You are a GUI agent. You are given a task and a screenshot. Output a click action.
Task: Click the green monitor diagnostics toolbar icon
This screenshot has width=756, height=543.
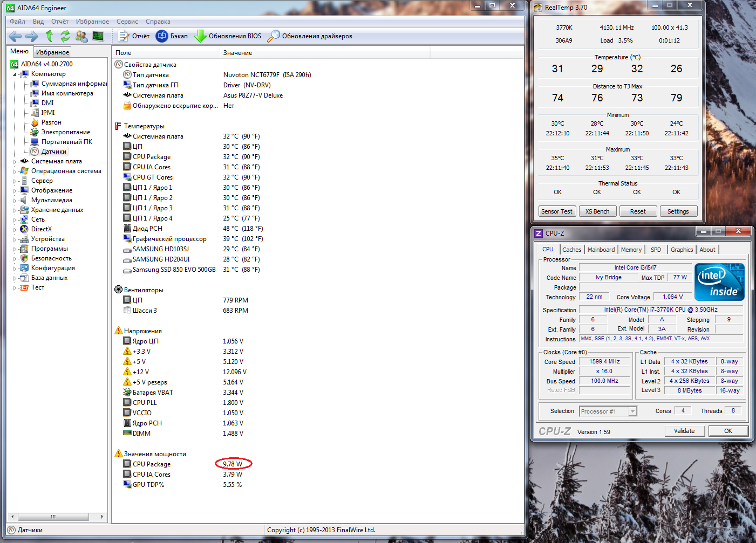click(98, 36)
